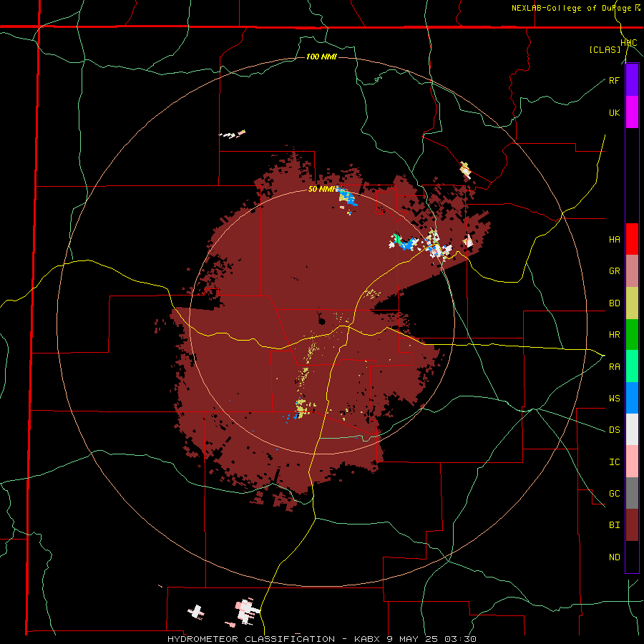The width and height of the screenshot is (644, 644).
Task: Click the "[CLAS]" legend header text
Action: click(605, 49)
